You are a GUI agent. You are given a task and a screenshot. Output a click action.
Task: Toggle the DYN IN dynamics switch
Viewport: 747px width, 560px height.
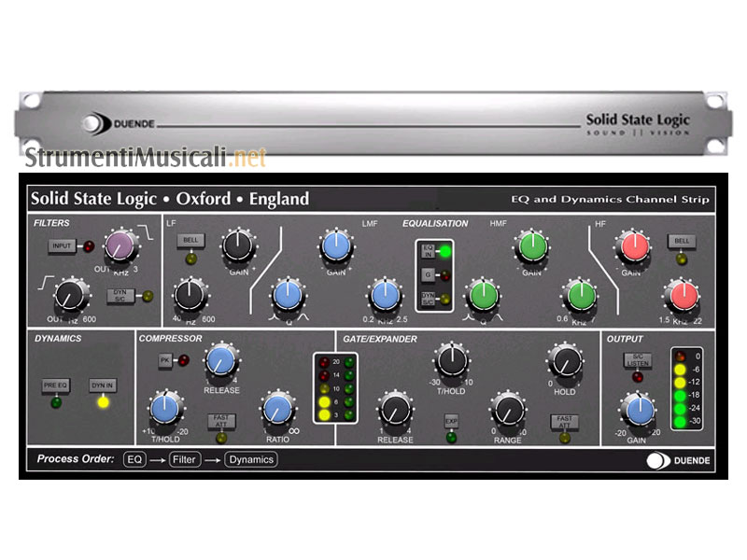click(101, 385)
